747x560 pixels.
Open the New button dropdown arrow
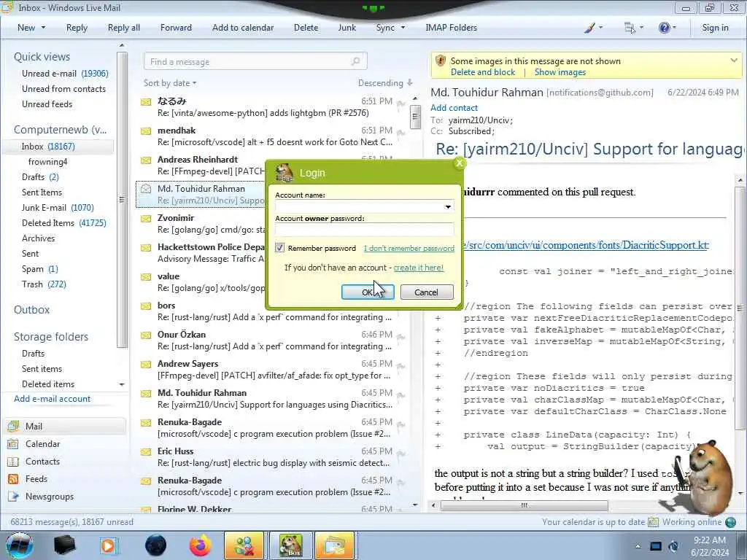(43, 28)
